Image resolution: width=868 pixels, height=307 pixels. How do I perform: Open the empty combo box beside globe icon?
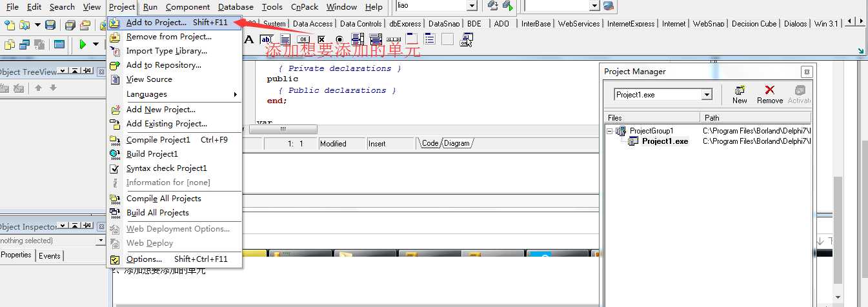(x=594, y=6)
